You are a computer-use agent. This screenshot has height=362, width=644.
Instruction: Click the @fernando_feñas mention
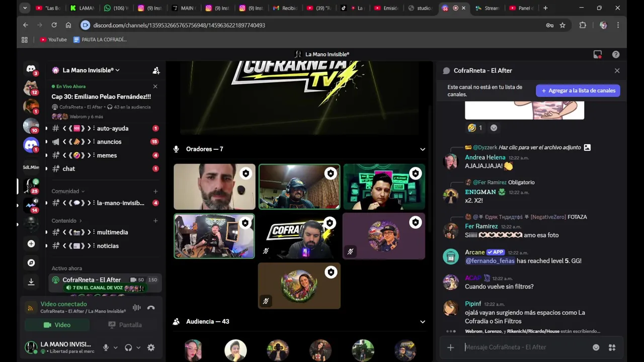point(490,261)
